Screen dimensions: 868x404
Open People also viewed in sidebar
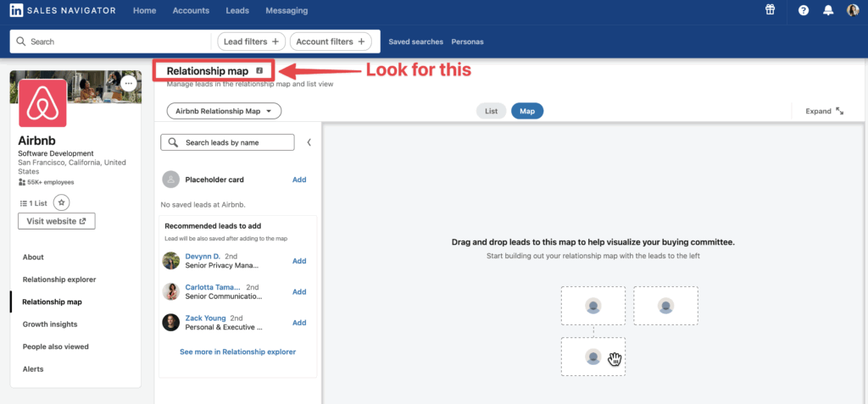point(55,346)
